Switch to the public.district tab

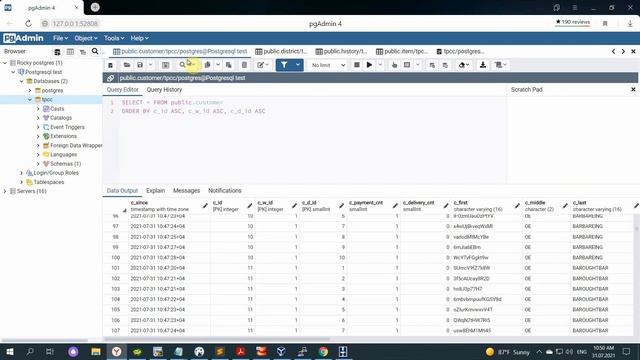tap(281, 51)
